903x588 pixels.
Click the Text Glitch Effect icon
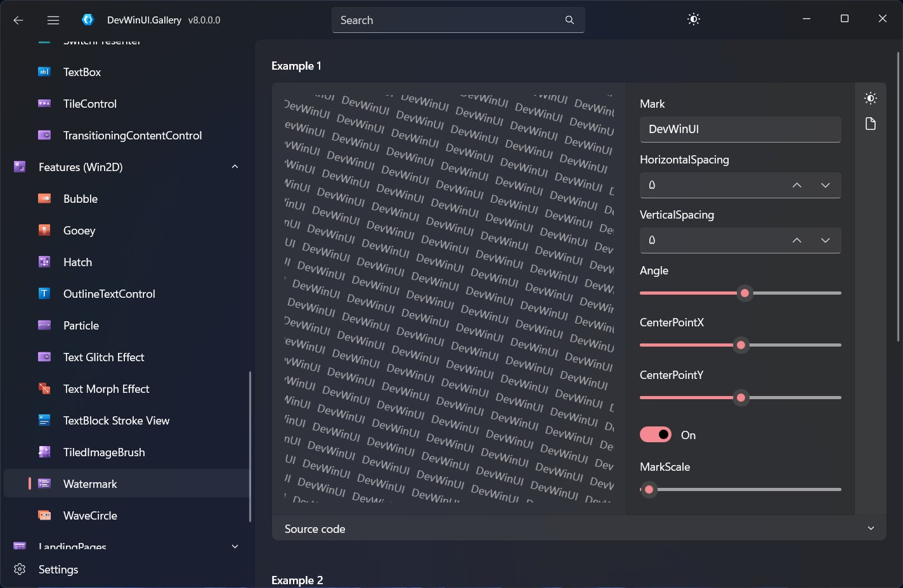coord(44,357)
